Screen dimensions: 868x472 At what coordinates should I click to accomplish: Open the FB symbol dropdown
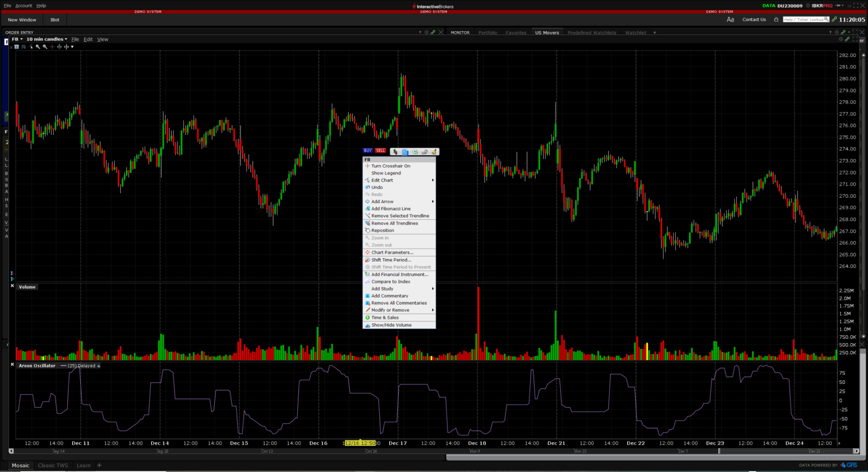tap(15, 39)
